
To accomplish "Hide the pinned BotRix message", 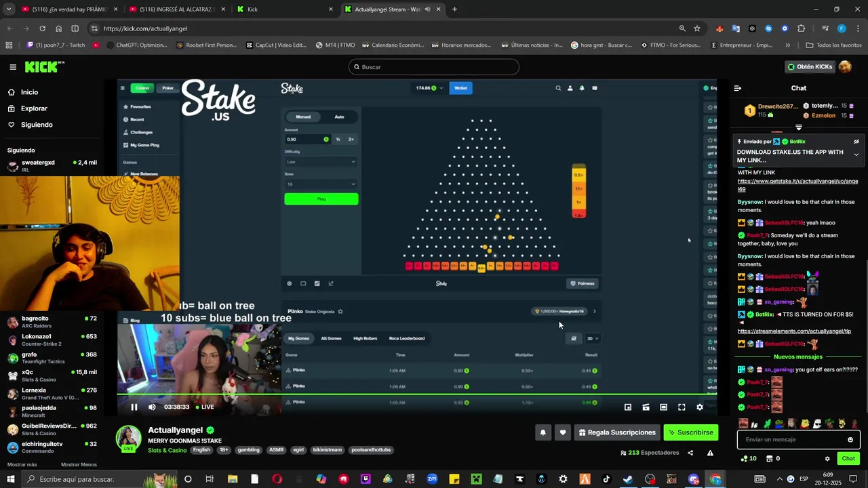I will coord(856,142).
